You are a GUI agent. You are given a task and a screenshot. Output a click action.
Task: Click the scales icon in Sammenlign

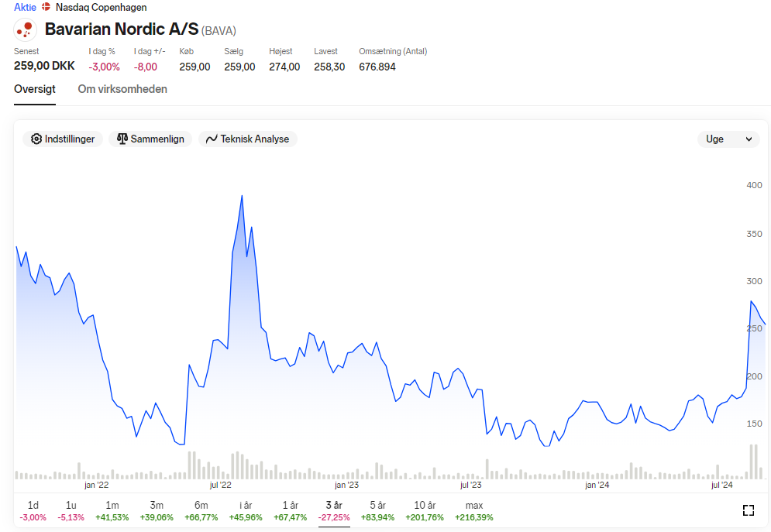(122, 139)
